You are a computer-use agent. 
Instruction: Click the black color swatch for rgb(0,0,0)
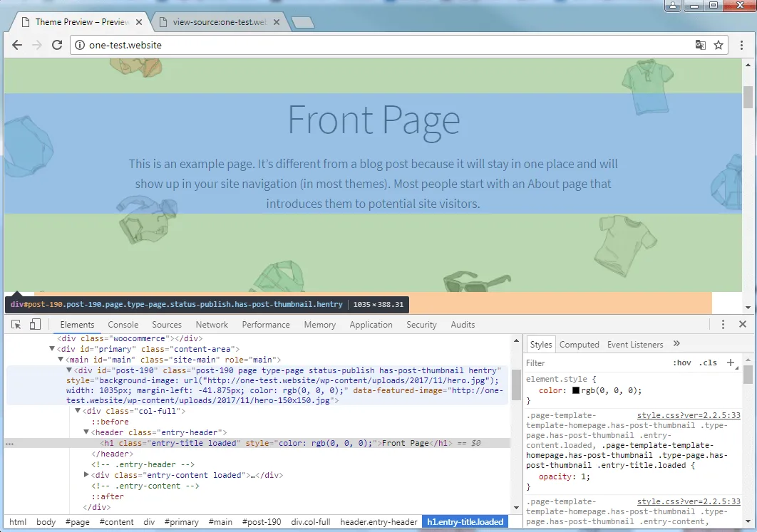click(x=577, y=390)
